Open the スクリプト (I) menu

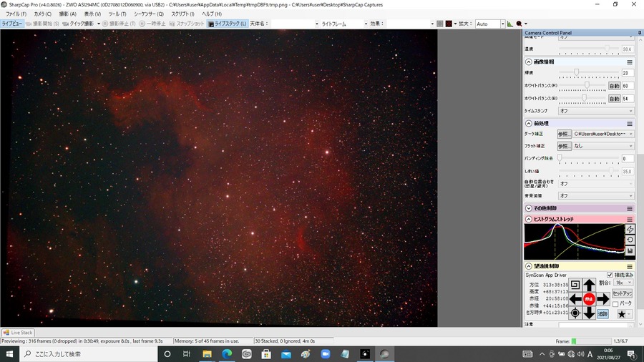pyautogui.click(x=182, y=14)
